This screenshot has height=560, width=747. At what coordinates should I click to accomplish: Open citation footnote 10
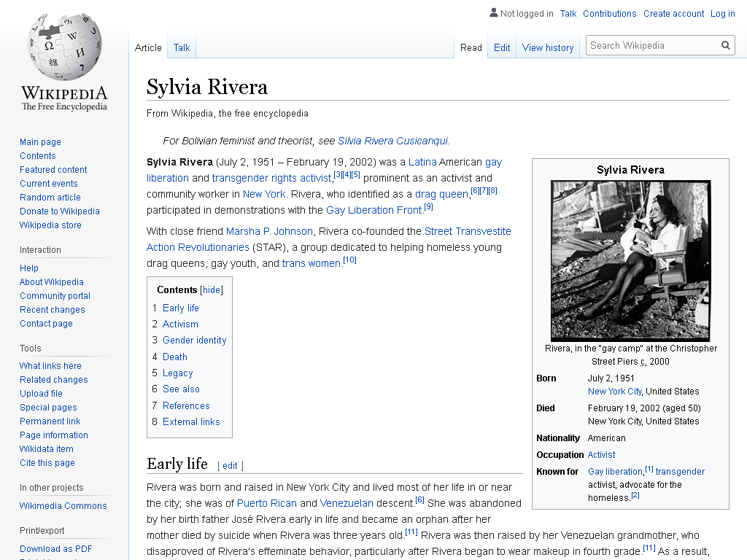click(349, 260)
